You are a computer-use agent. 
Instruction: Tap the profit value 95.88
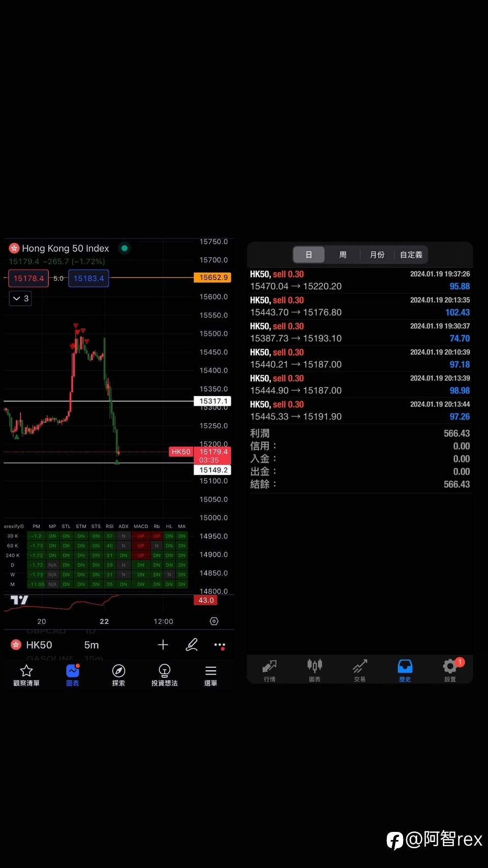click(x=460, y=286)
